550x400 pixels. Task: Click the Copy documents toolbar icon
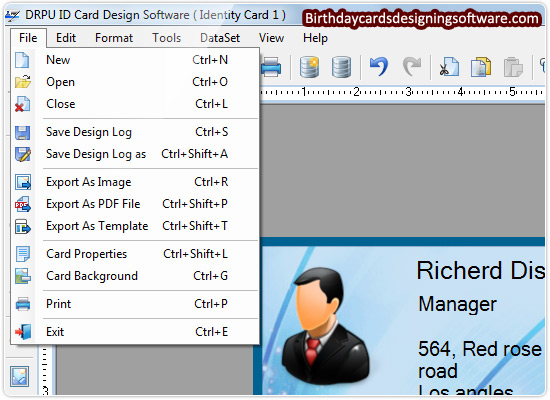point(481,67)
